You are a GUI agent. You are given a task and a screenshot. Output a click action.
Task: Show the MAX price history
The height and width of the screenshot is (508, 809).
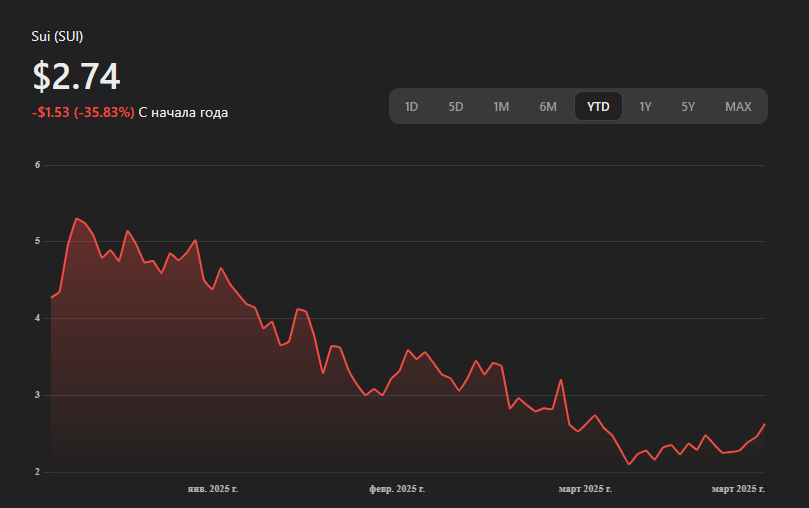(738, 107)
